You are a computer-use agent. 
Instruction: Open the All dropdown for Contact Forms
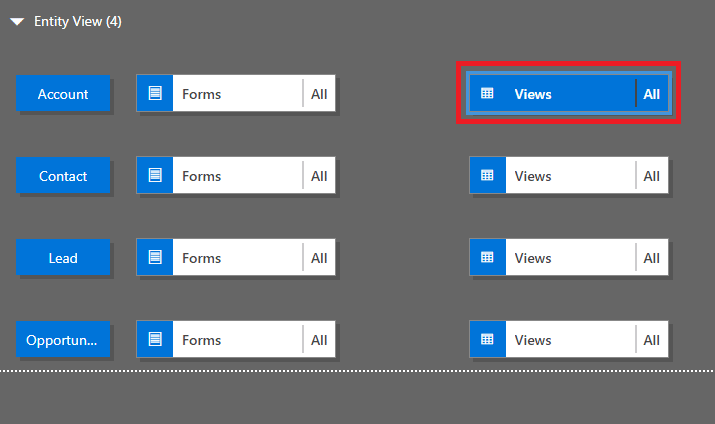coord(319,176)
